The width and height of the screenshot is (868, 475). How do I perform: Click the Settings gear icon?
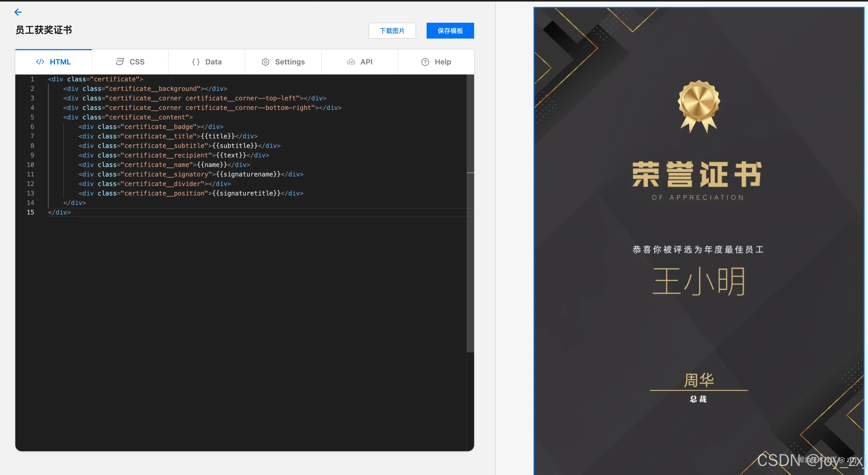point(266,62)
